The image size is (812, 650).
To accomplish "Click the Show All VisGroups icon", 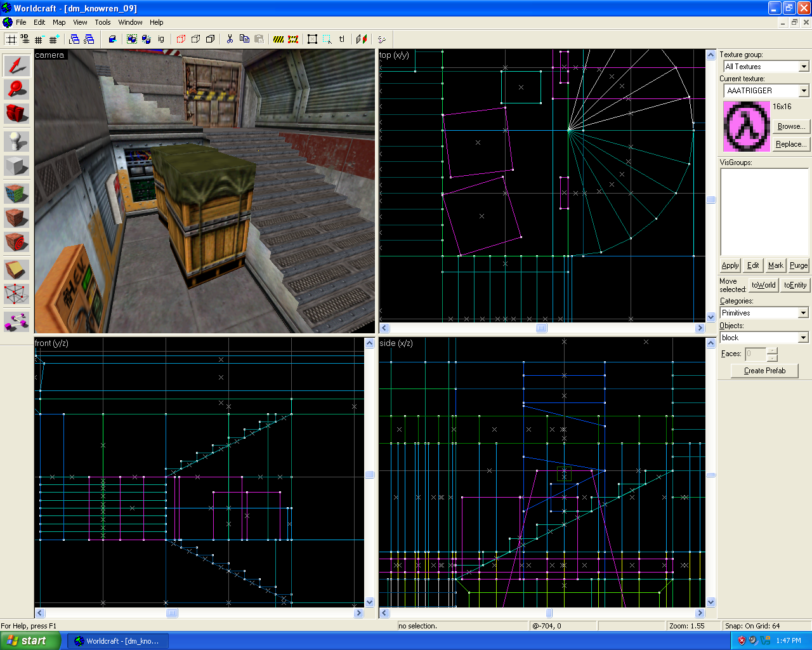I will tap(210, 39).
